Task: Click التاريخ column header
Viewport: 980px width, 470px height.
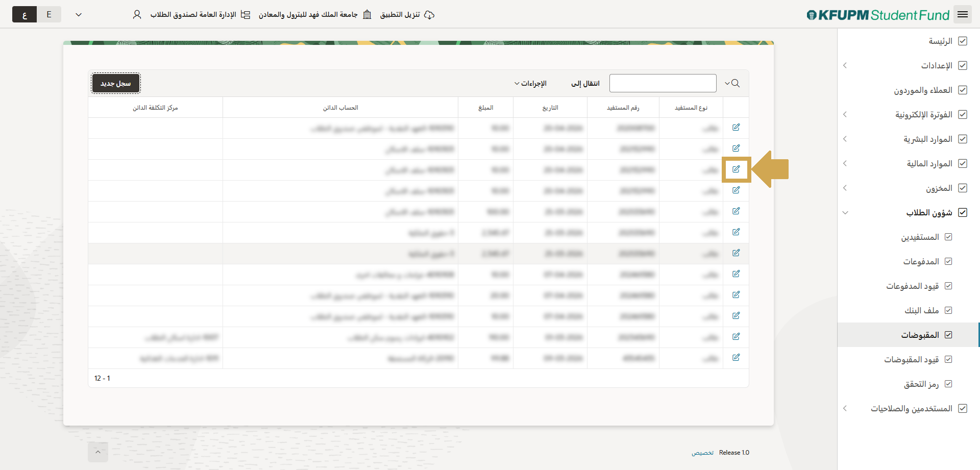Action: coord(550,108)
